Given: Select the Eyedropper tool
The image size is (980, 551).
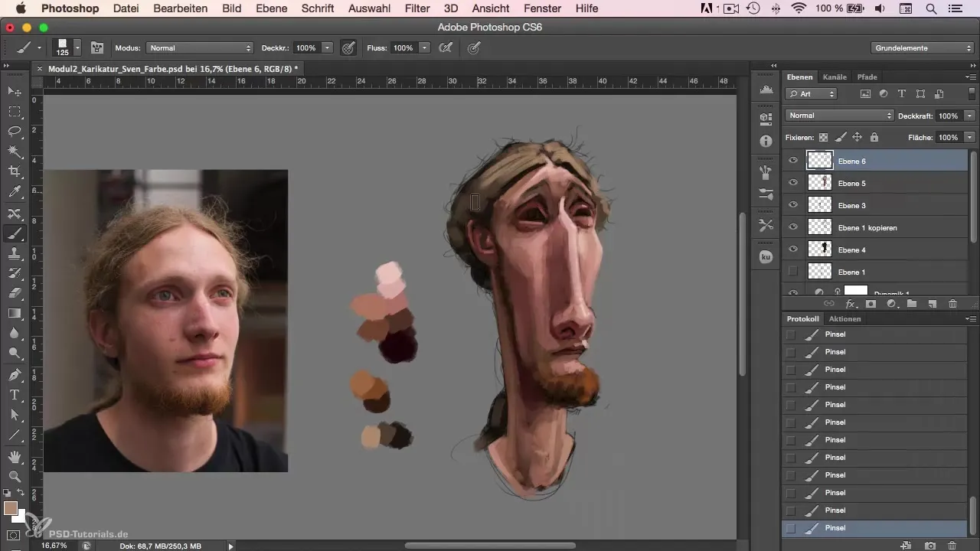Looking at the screenshot, I should pos(15,191).
